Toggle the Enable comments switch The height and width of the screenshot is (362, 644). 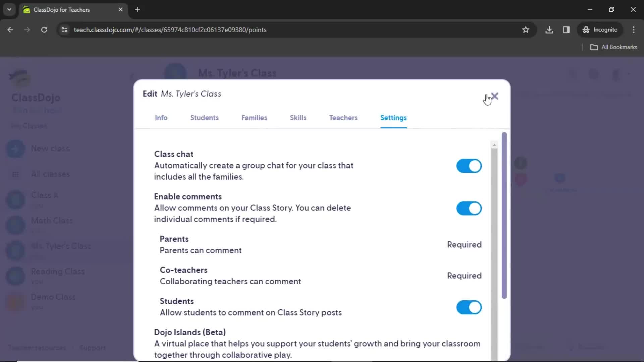pos(469,208)
